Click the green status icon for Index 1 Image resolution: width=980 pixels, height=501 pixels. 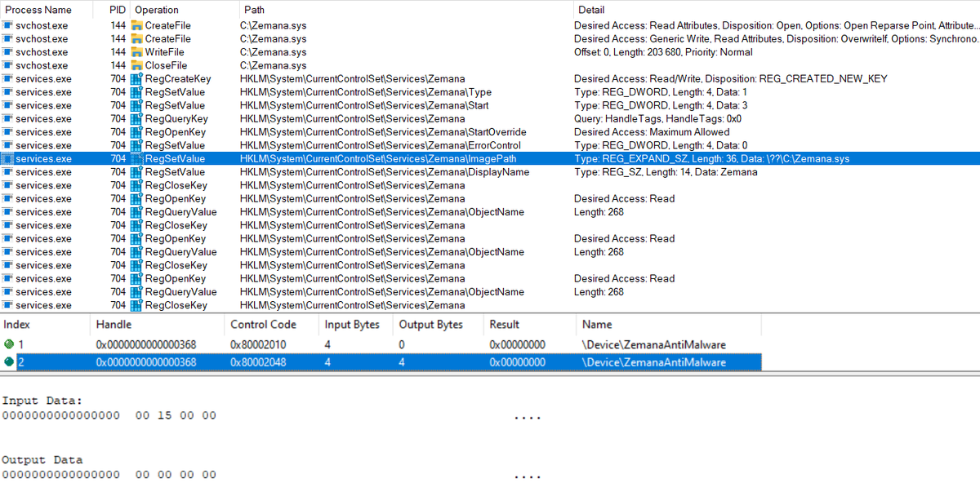tap(8, 344)
